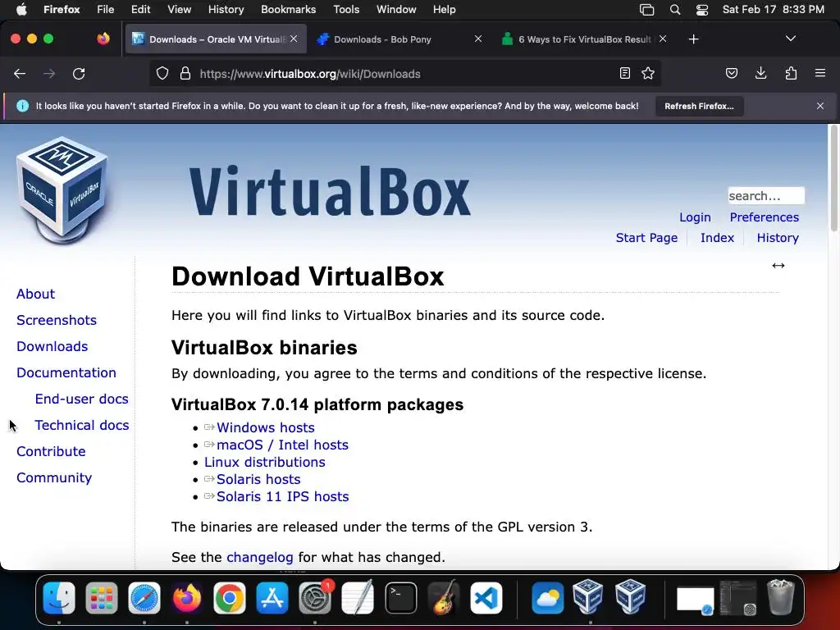Screen dimensions: 840x630
Task: Click the VirtualBox search field
Action: click(765, 195)
